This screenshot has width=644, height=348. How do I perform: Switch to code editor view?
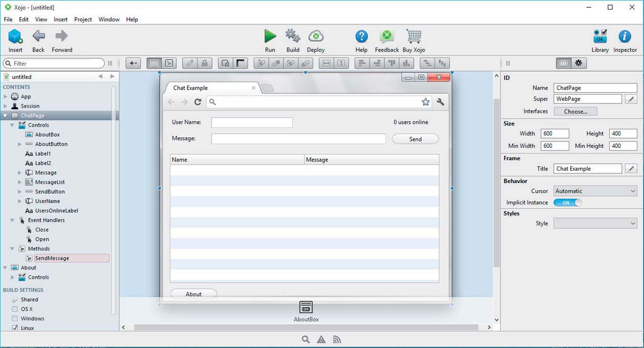[169, 63]
